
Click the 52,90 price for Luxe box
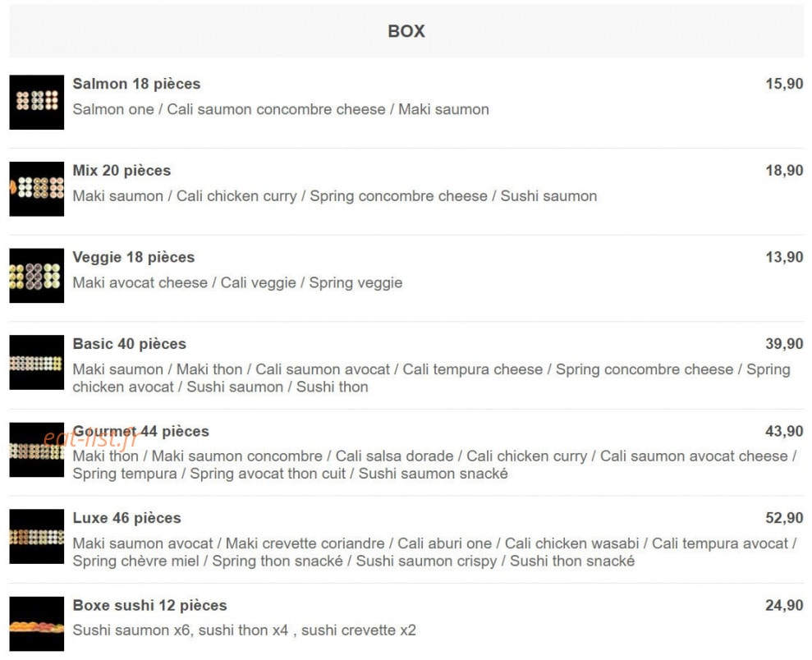pos(785,518)
